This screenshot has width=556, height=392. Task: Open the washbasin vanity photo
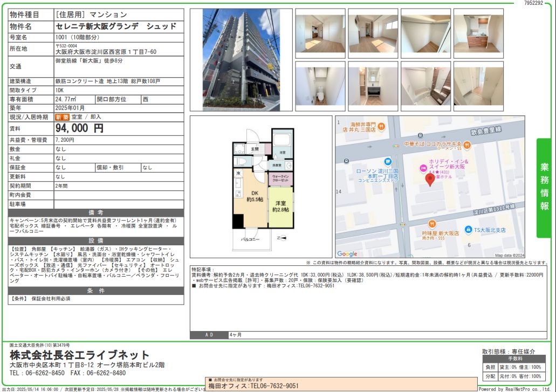click(373, 86)
